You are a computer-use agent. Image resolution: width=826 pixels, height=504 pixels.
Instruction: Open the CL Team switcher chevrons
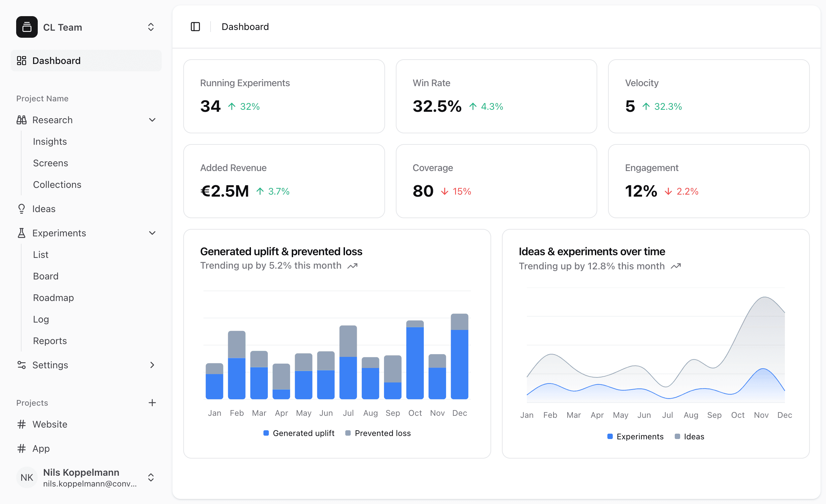click(x=151, y=27)
